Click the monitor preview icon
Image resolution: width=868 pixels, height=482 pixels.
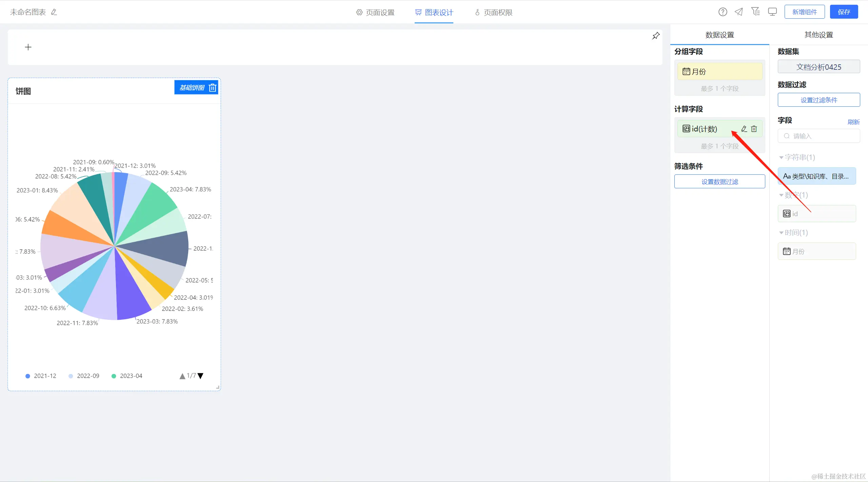772,12
